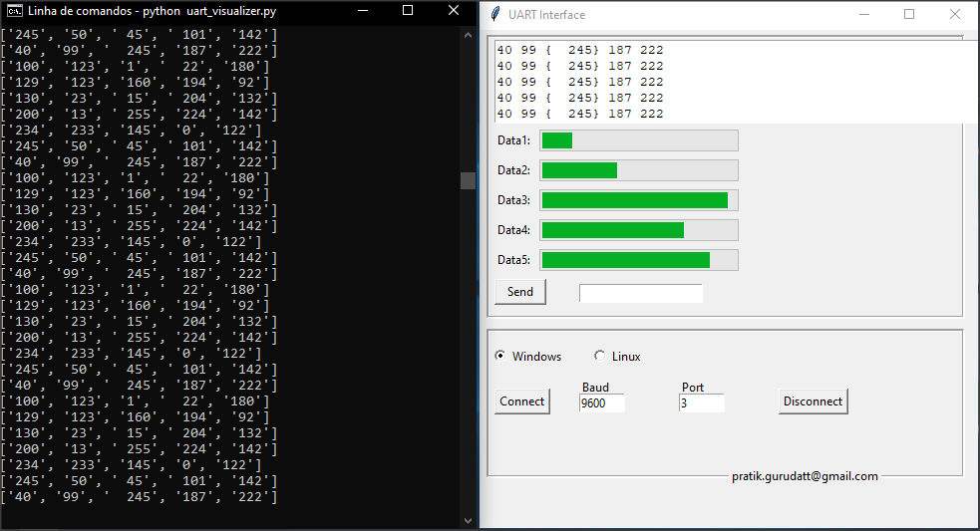The image size is (980, 531).
Task: Click the Data3: label
Action: [x=513, y=200]
